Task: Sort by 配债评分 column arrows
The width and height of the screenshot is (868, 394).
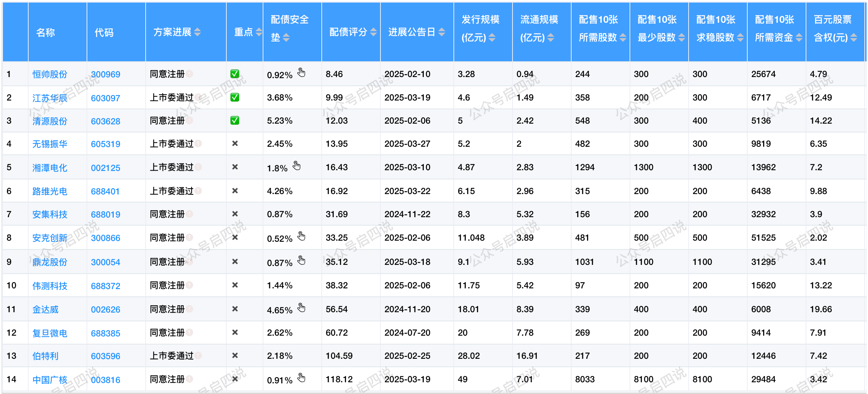Action: pos(373,32)
